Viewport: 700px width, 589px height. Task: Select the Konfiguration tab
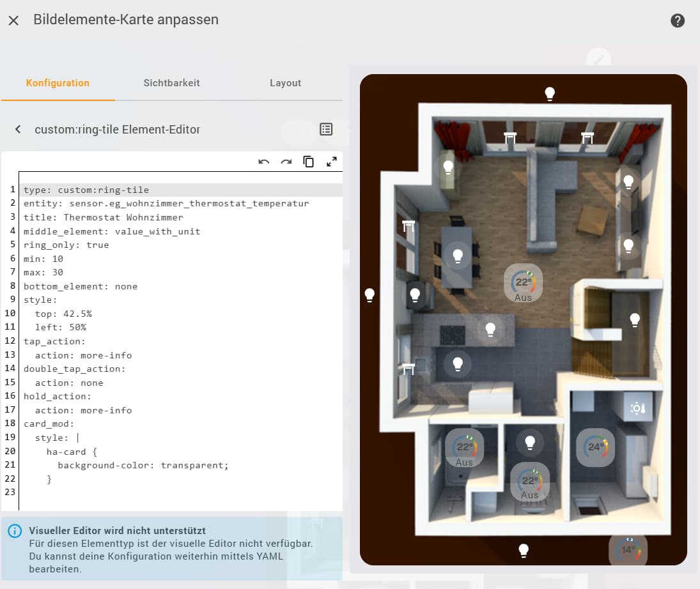[x=58, y=83]
